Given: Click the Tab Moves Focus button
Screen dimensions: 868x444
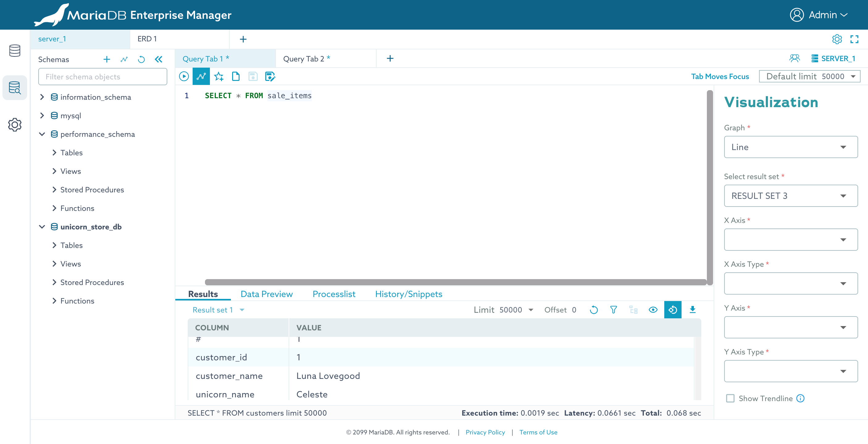Looking at the screenshot, I should (x=720, y=77).
